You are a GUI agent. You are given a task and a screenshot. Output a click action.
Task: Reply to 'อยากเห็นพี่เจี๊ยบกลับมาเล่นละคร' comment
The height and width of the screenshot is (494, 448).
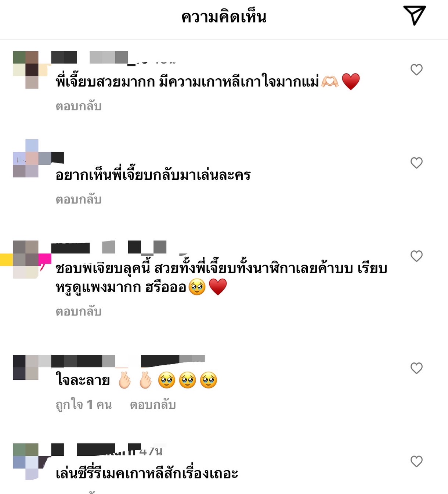79,200
